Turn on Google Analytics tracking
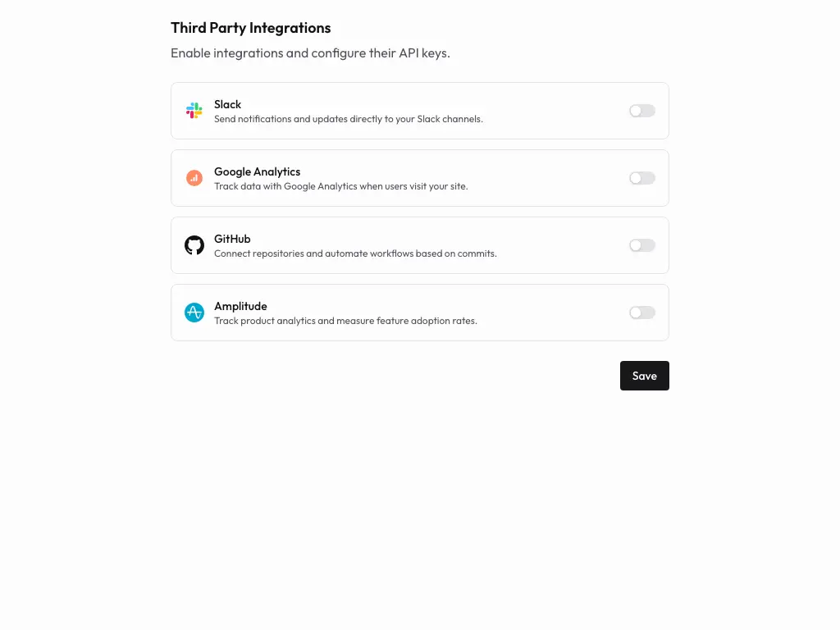Screen dimensions: 840x630 [641, 177]
